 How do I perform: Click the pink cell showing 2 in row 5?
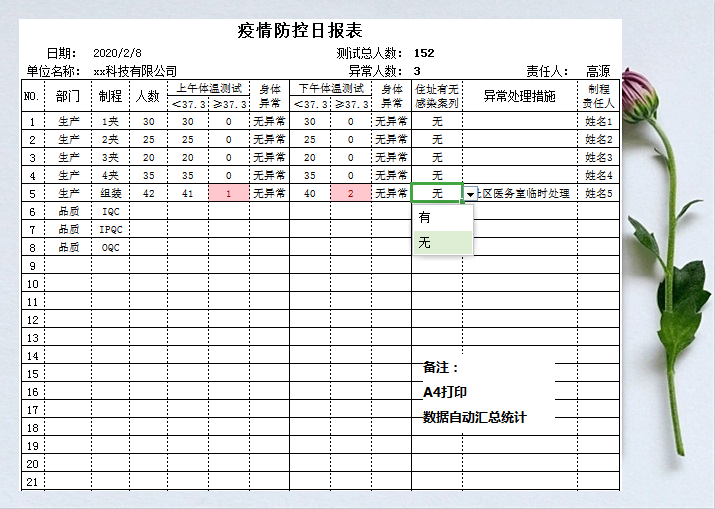pyautogui.click(x=350, y=194)
